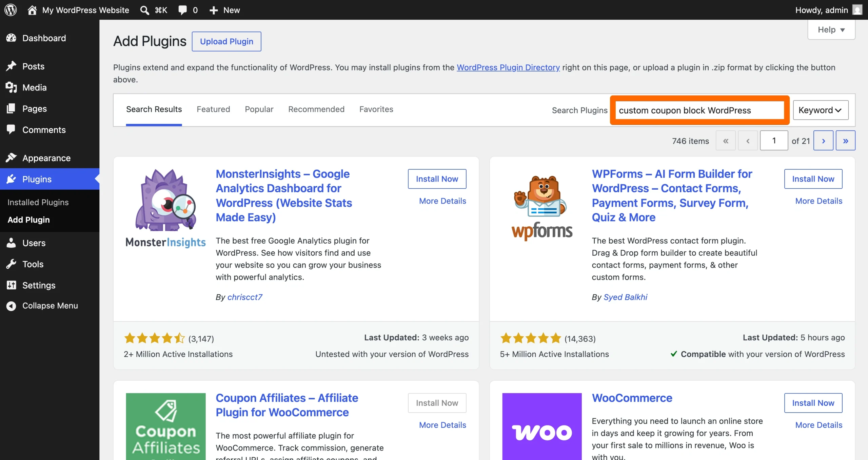868x460 pixels.
Task: Open More Details for Coupon Affiliates
Action: pos(442,425)
